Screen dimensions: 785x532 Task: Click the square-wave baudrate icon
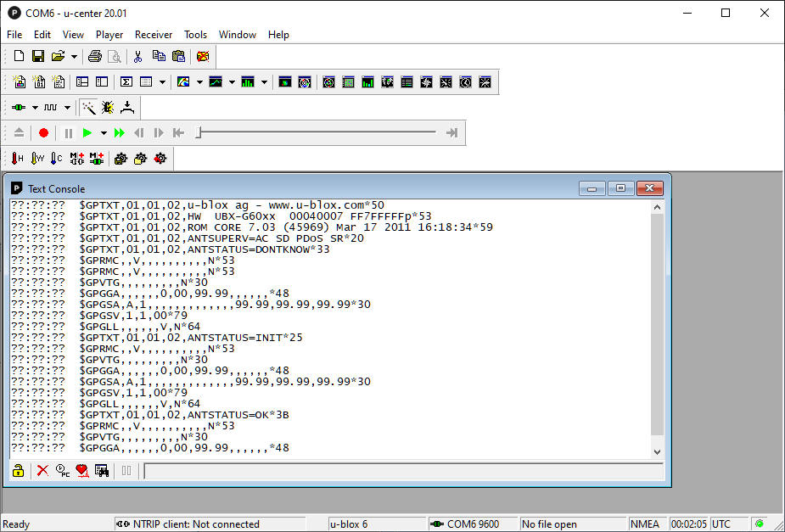(x=51, y=107)
